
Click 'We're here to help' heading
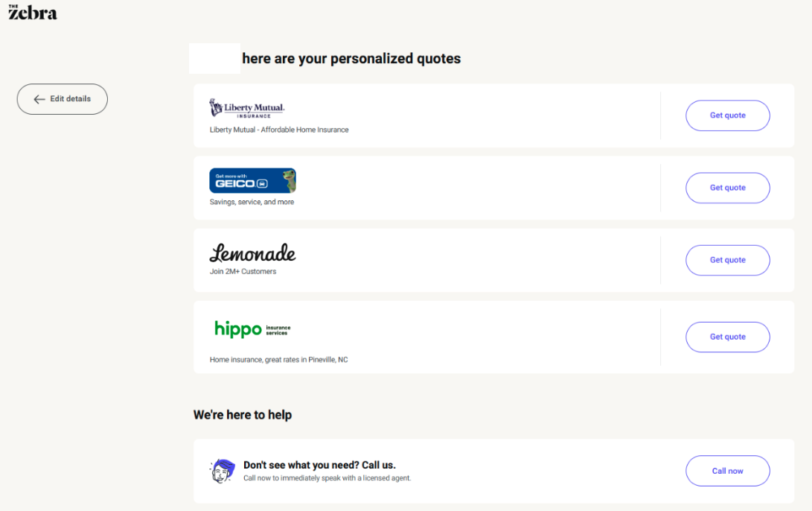(243, 415)
